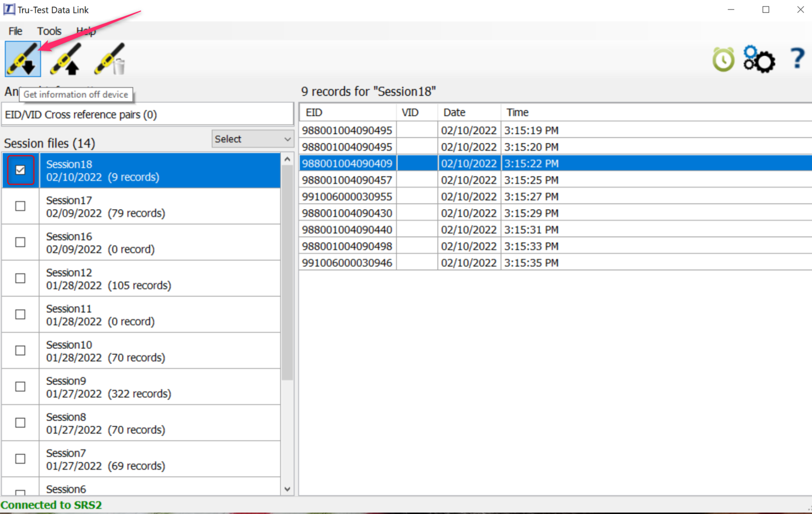Click the Connected to SRS2 status text

coord(51,505)
